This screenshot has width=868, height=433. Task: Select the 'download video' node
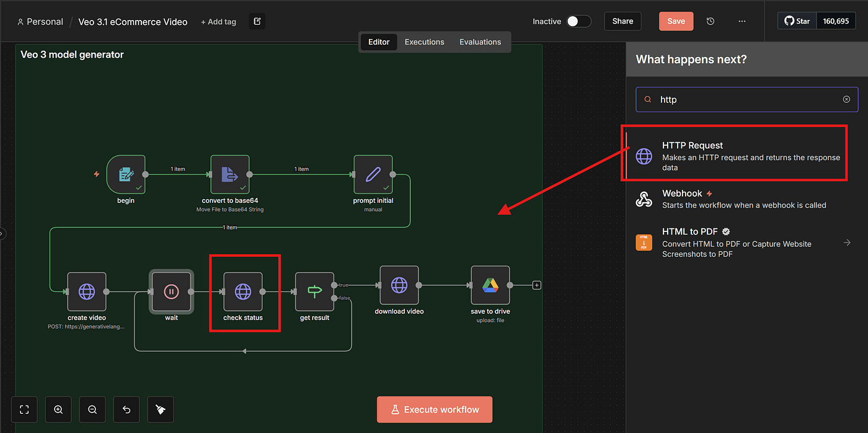click(x=399, y=285)
